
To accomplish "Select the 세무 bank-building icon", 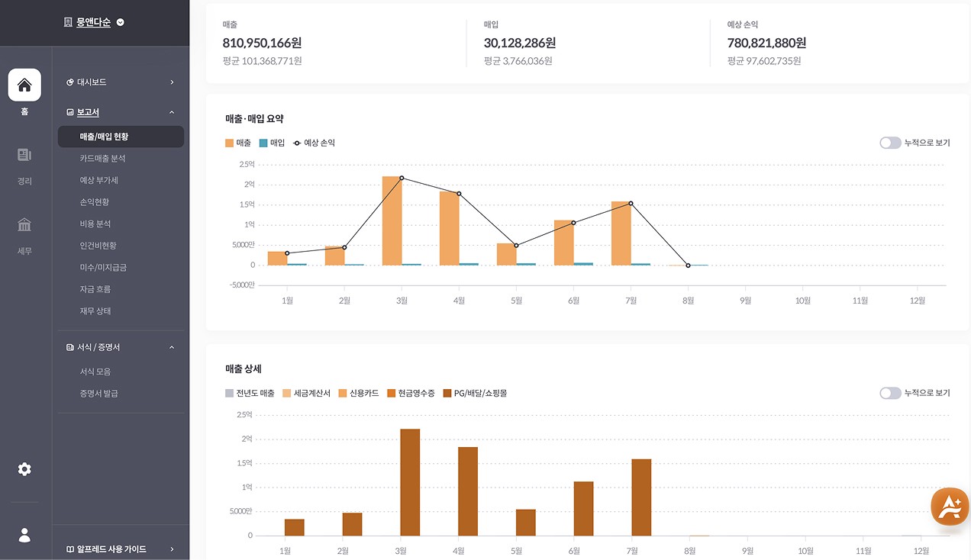I will pos(24,224).
